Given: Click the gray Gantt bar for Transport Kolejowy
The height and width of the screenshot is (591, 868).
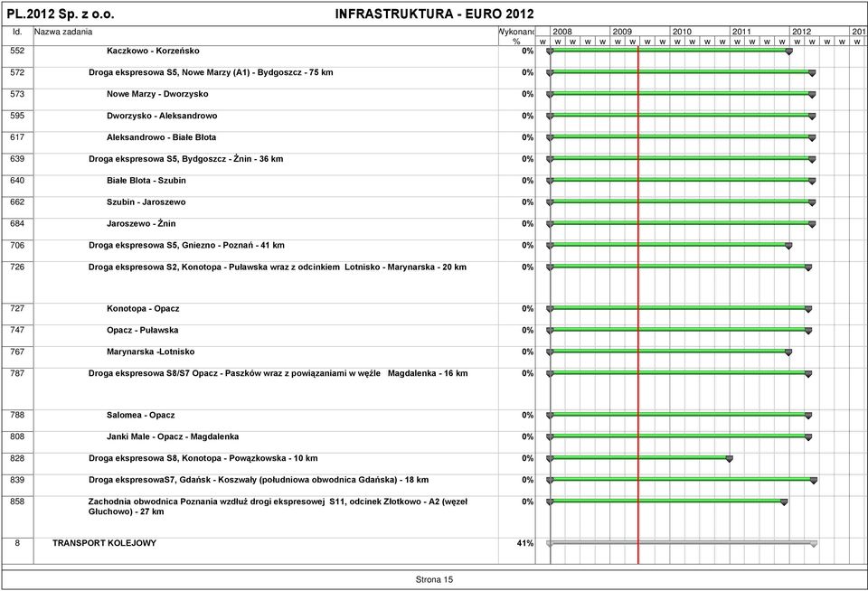Looking at the screenshot, I should click(x=682, y=543).
